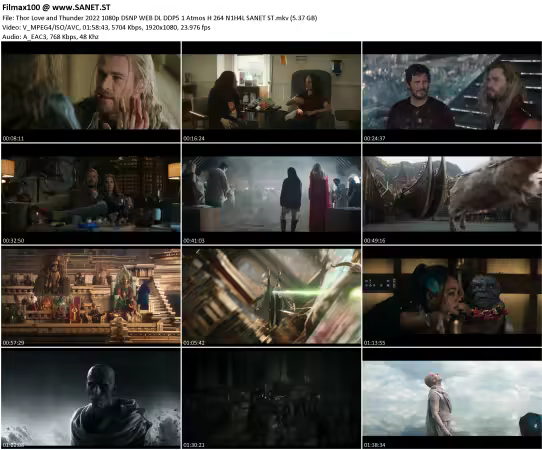Image resolution: width=542 pixels, height=450 pixels.
Task: Select the thumbnail stamped 00:24:37
Action: click(x=452, y=92)
